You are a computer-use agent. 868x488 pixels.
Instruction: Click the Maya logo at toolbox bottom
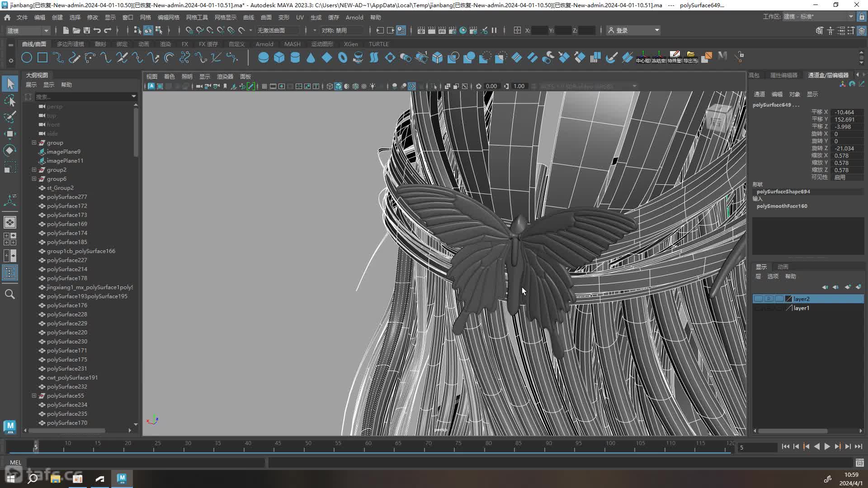point(10,427)
